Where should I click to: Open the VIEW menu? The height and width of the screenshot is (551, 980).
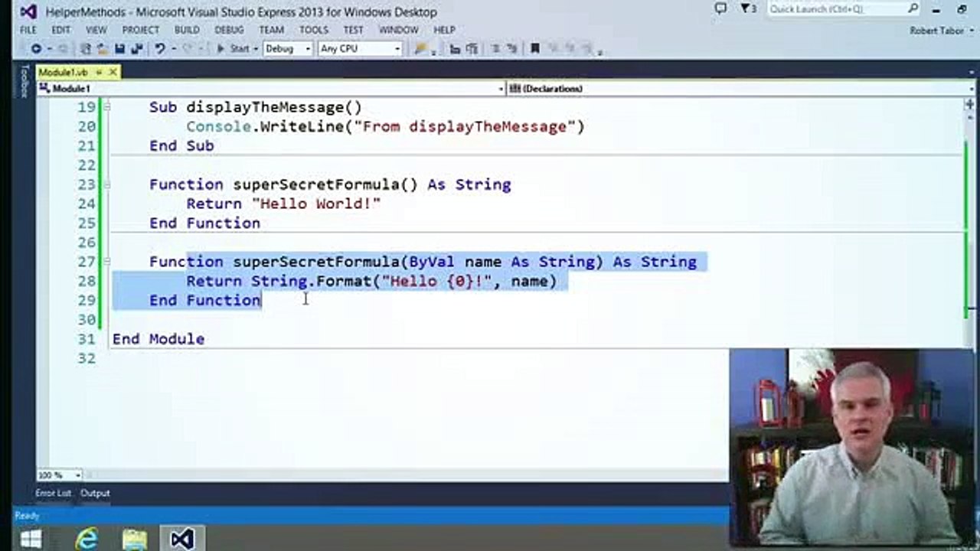(x=96, y=30)
